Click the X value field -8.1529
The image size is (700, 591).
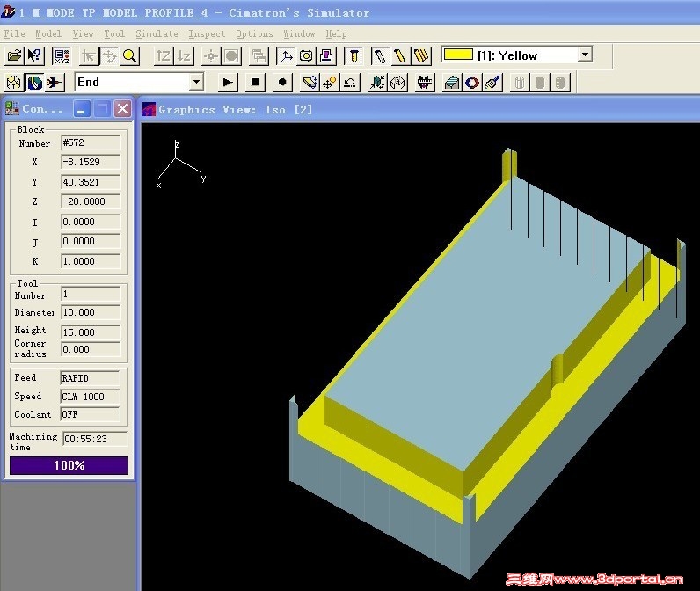[91, 162]
